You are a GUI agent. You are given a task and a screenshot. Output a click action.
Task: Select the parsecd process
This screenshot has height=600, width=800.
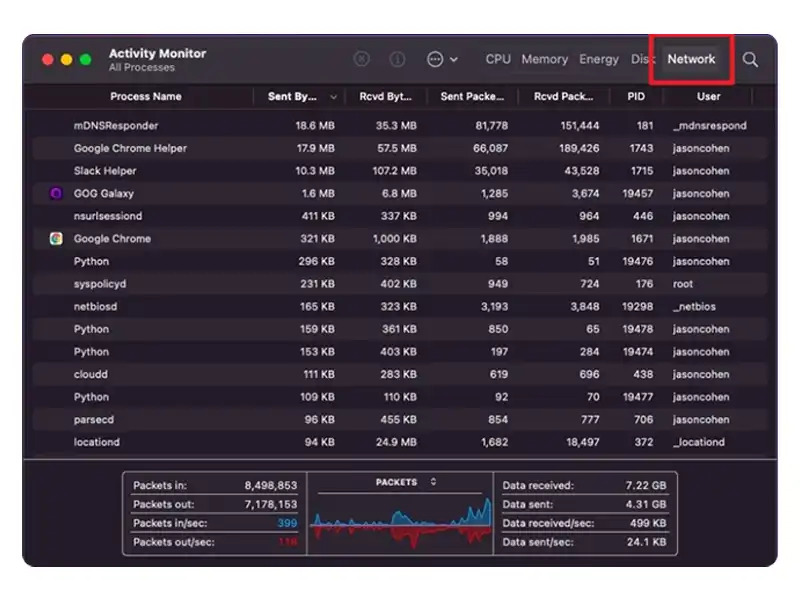coord(93,419)
